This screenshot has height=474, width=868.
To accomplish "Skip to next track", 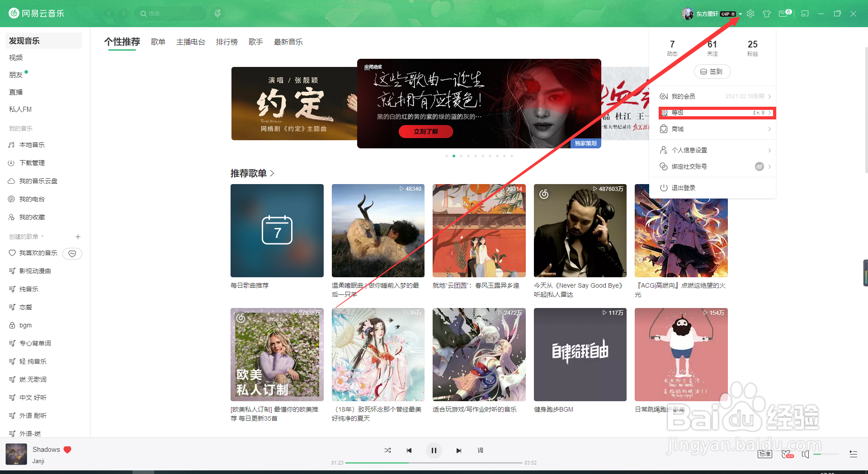I will (x=459, y=450).
